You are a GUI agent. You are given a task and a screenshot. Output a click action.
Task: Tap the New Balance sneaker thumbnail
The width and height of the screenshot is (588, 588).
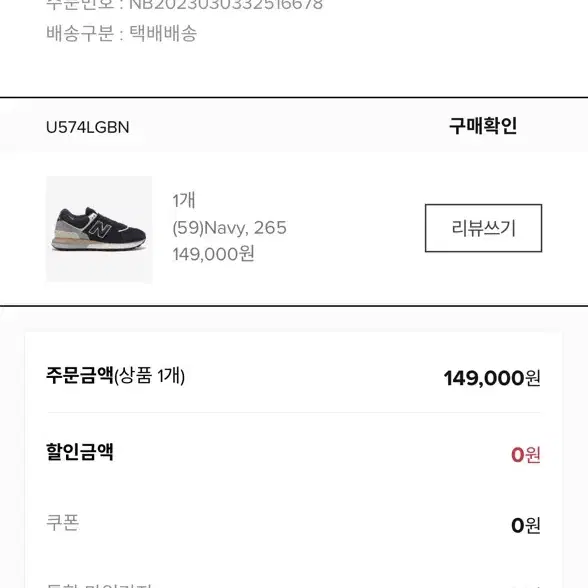point(99,229)
